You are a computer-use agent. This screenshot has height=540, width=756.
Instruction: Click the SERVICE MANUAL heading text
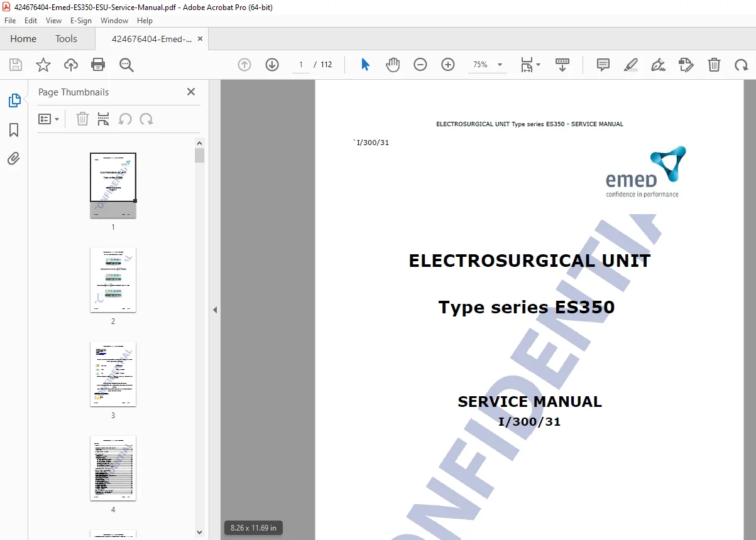click(530, 402)
